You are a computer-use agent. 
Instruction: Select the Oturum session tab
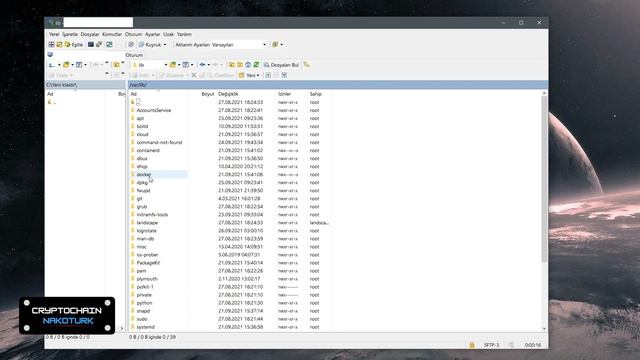coord(134,55)
